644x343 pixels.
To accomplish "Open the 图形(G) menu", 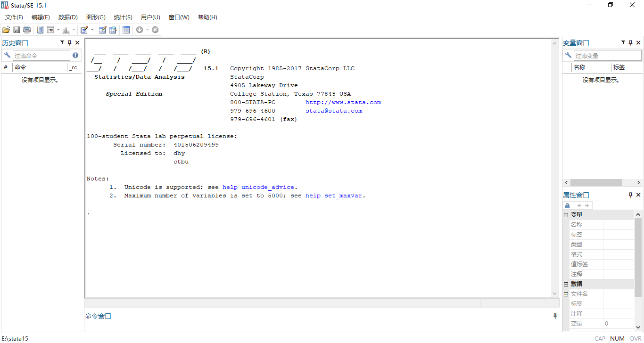I will [96, 17].
